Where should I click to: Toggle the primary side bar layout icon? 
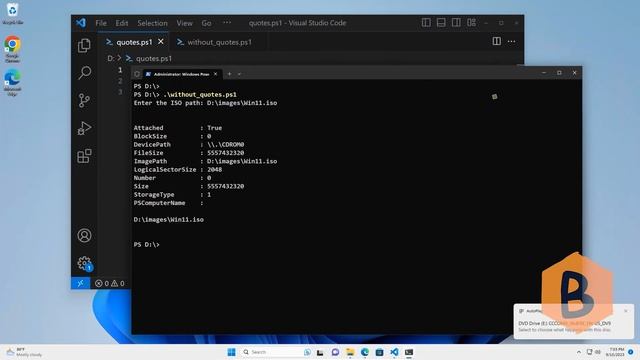pyautogui.click(x=426, y=23)
